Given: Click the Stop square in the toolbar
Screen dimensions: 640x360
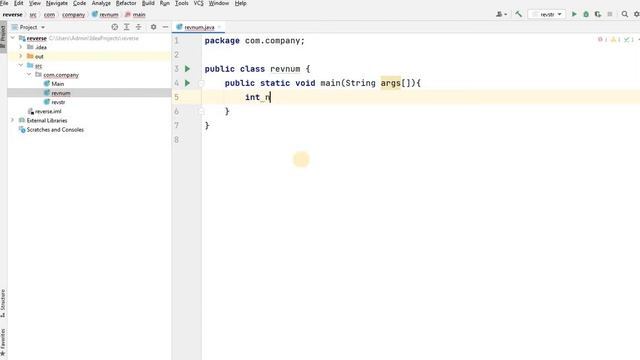Looking at the screenshot, I should [610, 14].
